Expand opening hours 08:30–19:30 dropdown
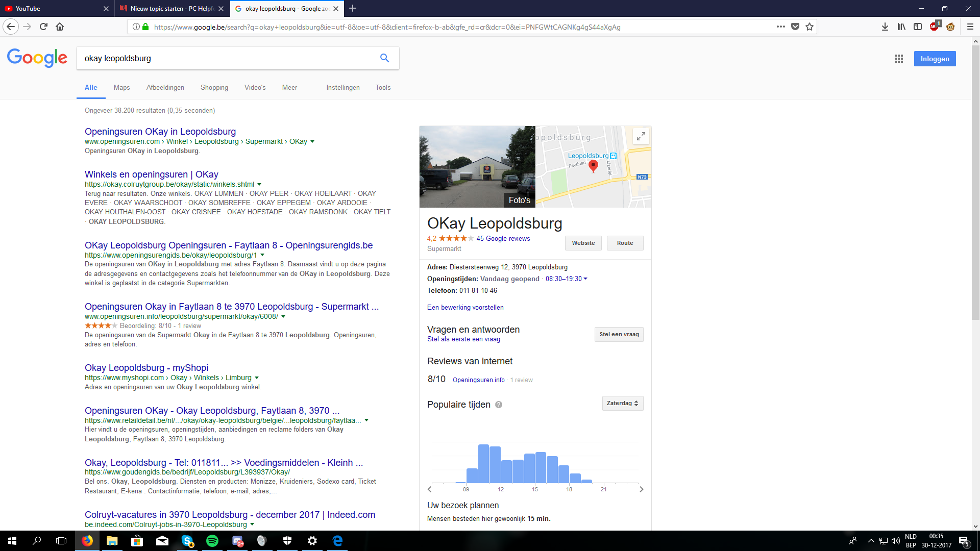 (567, 279)
